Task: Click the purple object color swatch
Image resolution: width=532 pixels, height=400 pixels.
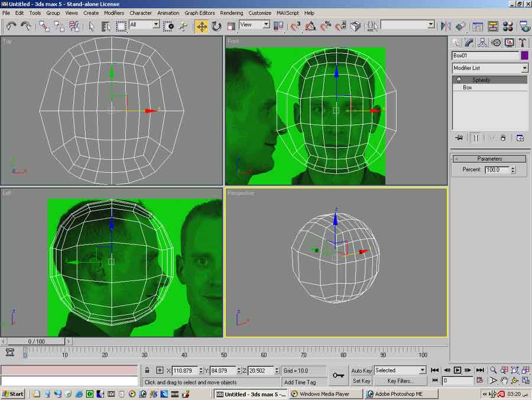Action: click(x=524, y=56)
